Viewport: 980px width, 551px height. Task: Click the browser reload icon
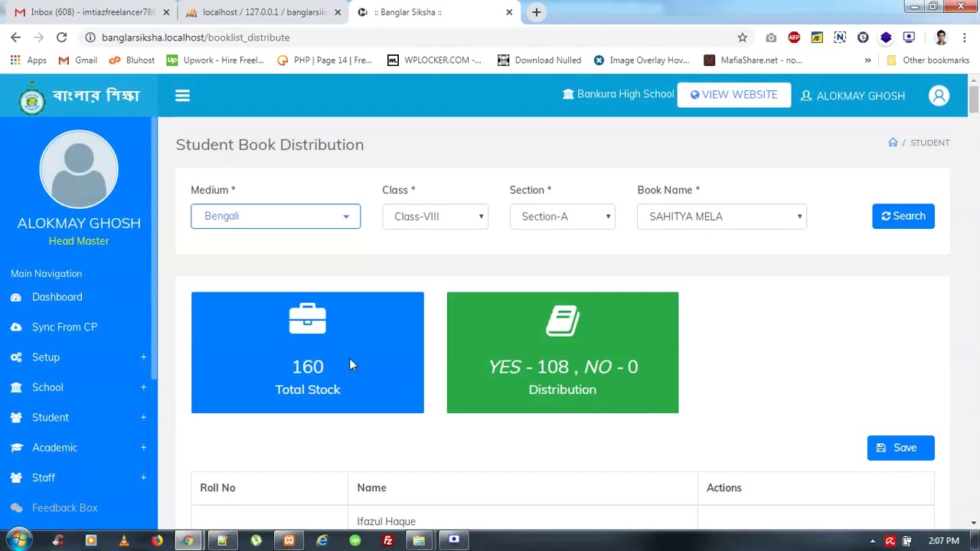click(61, 37)
